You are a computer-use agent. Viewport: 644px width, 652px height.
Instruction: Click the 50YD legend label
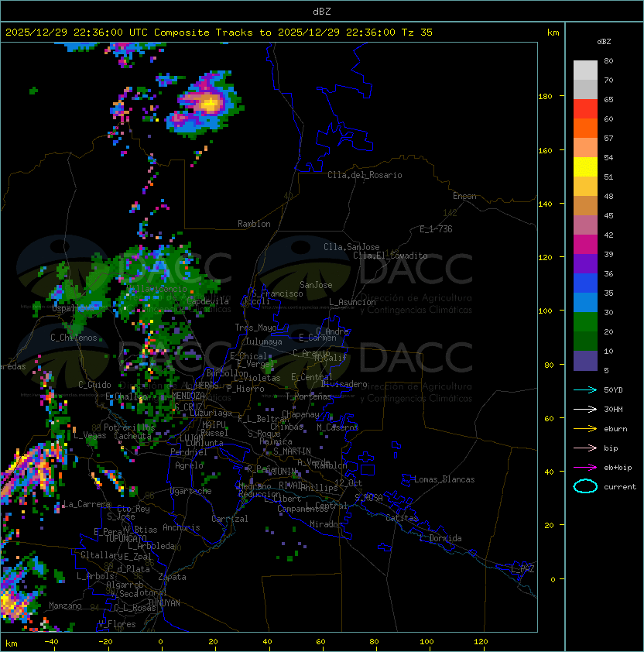tap(613, 390)
